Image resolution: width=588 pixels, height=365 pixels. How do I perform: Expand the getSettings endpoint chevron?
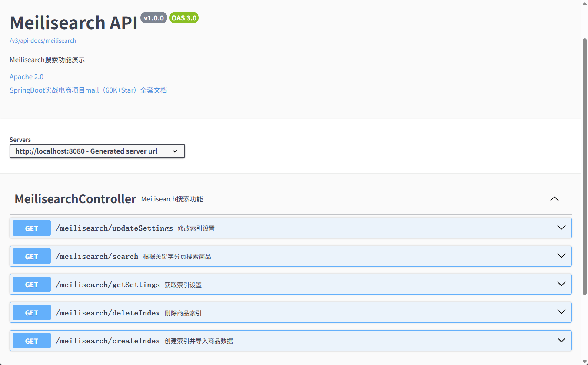[x=561, y=284]
